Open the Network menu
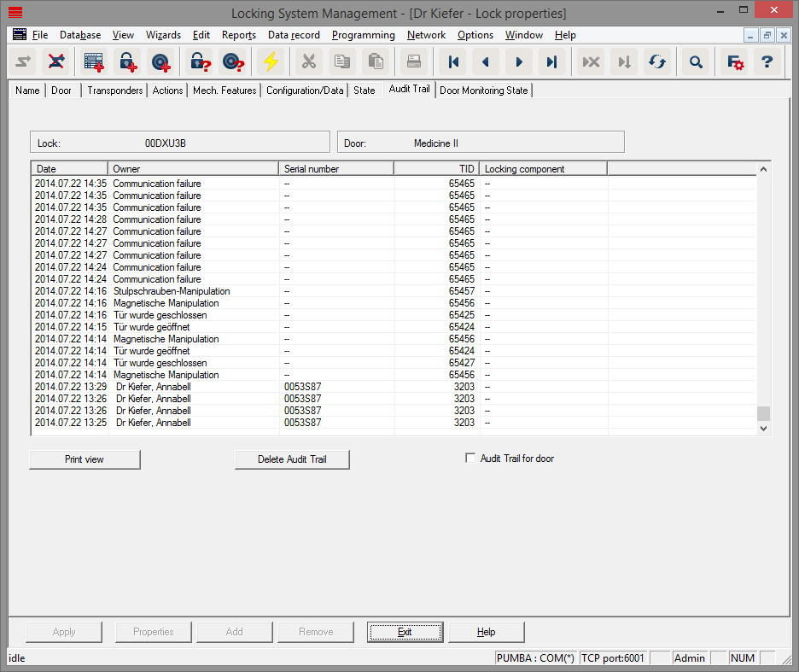Viewport: 799px width, 672px height. pyautogui.click(x=426, y=35)
